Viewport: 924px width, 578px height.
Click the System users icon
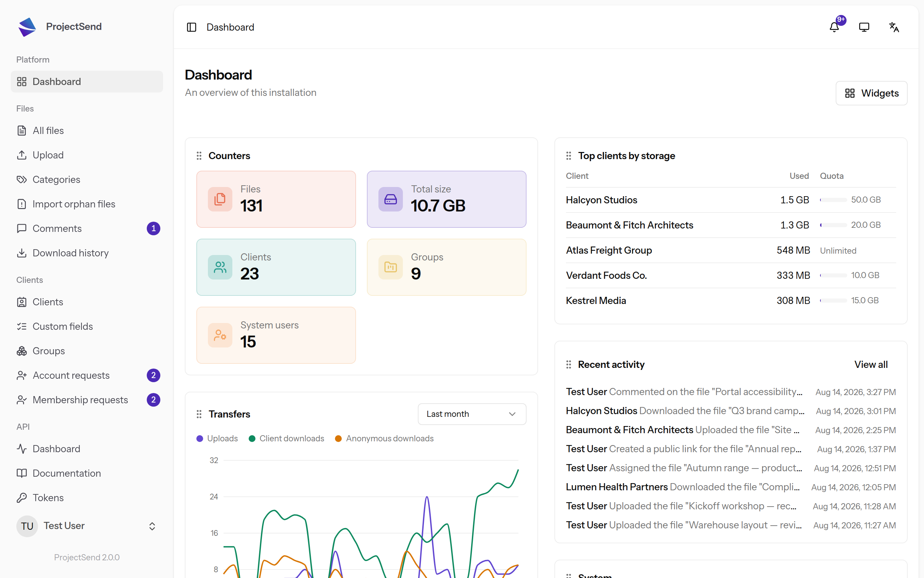(220, 335)
